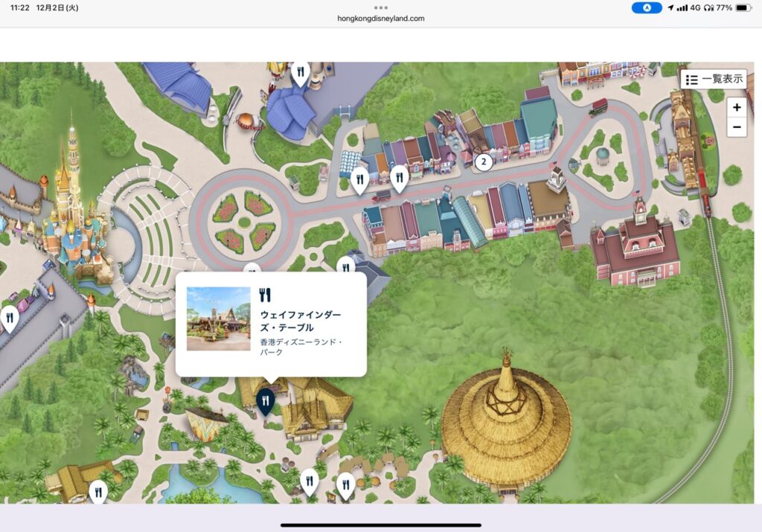Image resolution: width=762 pixels, height=532 pixels.
Task: Click the dining pin atop the blue-roofed building
Action: coord(300,72)
